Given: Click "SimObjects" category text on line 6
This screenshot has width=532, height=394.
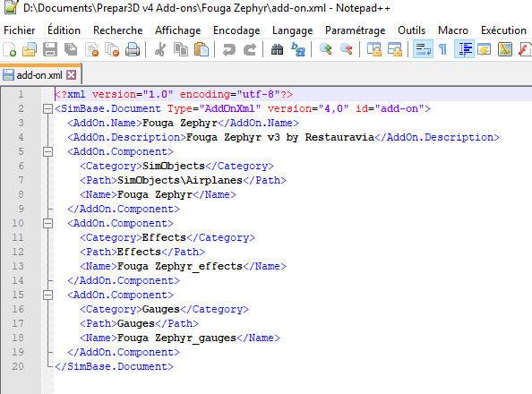Looking at the screenshot, I should [174, 166].
